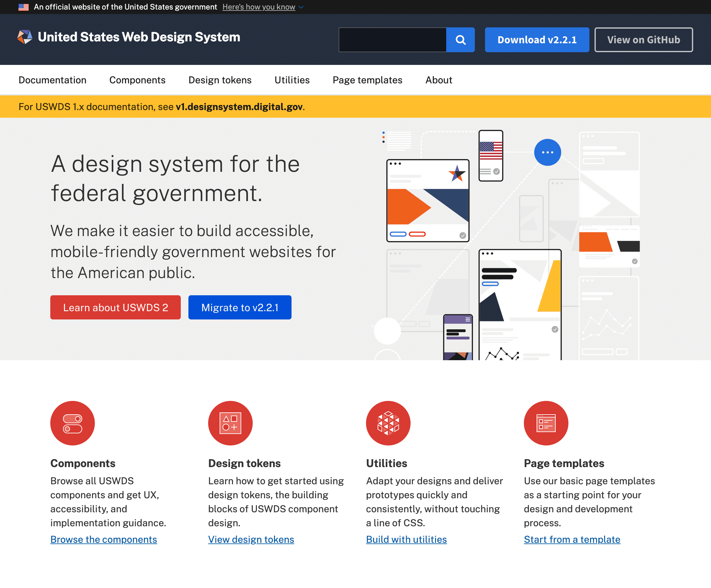711x588 pixels.
Task: Open the 'Here's how you know' link
Action: coord(259,7)
